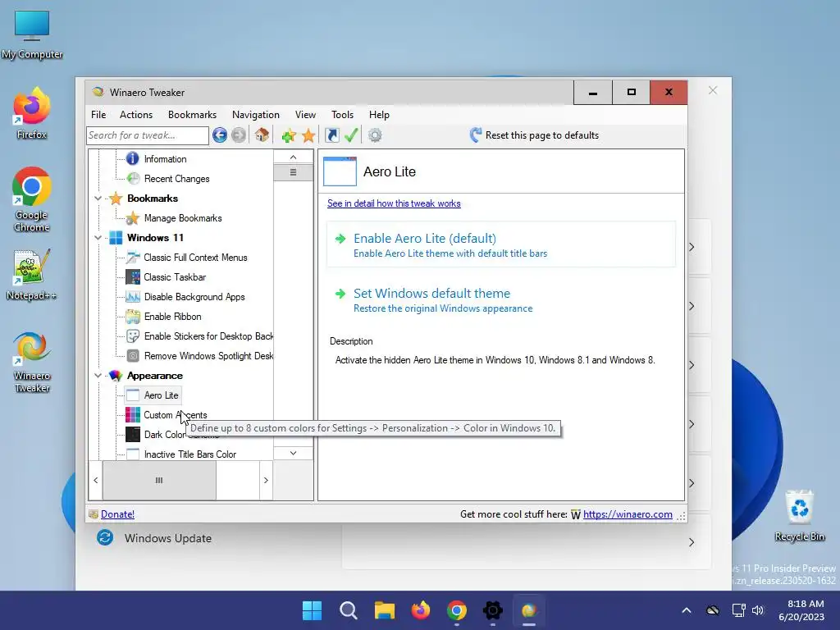Open the Bookmarks menu
Viewport: 840px width, 630px height.
(x=192, y=115)
